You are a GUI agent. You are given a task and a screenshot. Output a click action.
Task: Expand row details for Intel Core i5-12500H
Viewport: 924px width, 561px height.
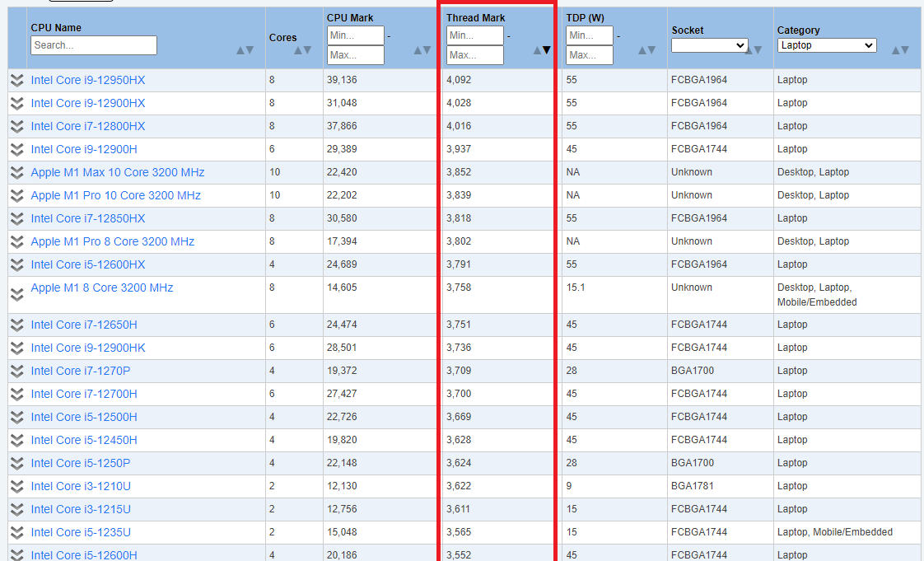coord(17,417)
